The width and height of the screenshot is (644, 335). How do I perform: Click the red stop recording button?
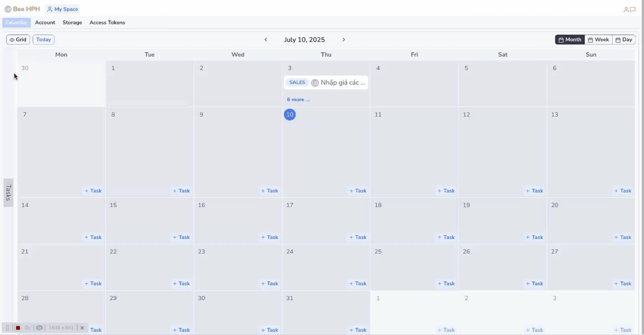click(x=18, y=328)
